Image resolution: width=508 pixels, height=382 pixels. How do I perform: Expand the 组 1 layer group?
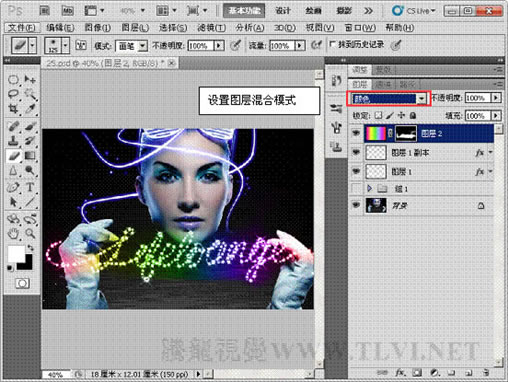(369, 189)
